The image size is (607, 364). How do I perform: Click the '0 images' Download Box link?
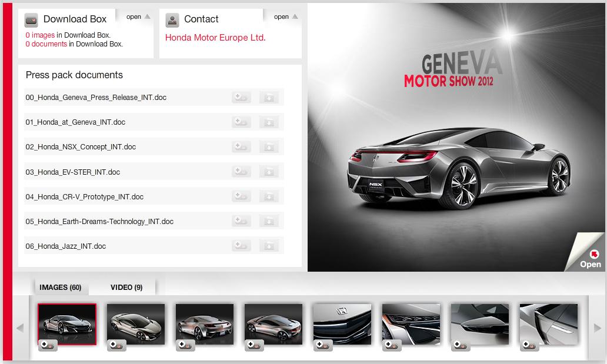(x=40, y=35)
